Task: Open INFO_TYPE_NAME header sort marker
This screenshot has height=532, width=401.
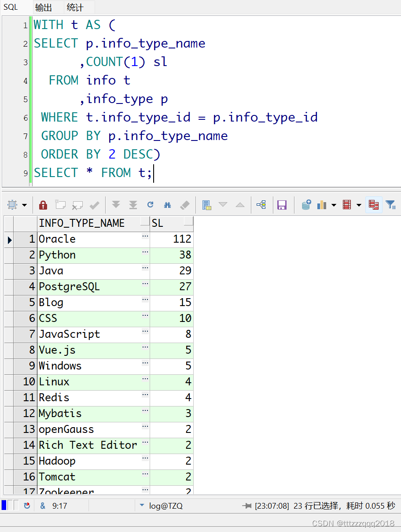Action: pos(145,222)
